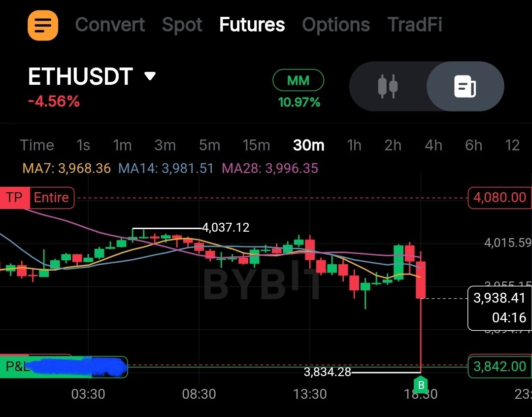Select the 1m chart interval
This screenshot has width=532, height=417.
click(x=122, y=145)
